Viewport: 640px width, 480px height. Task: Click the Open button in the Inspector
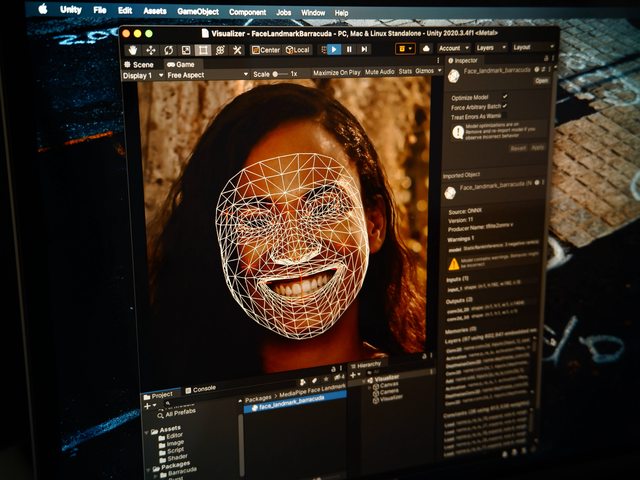pyautogui.click(x=541, y=81)
